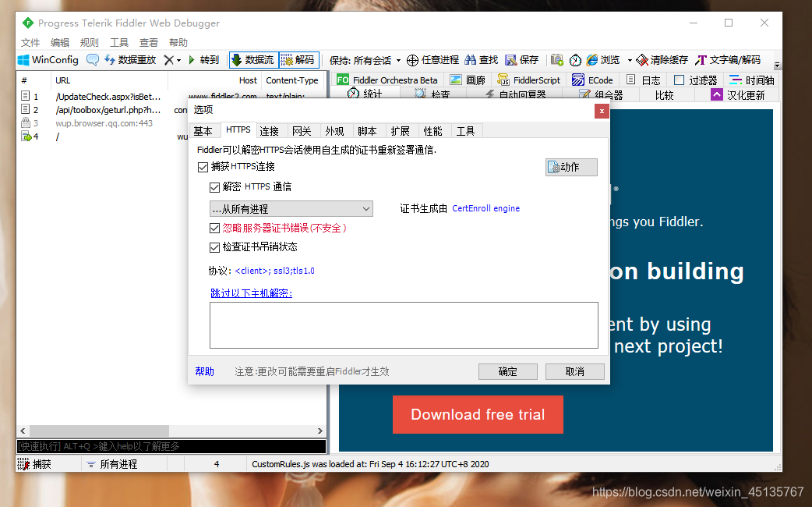
Task: Select the 脚本 tab in options dialog
Action: [x=367, y=131]
